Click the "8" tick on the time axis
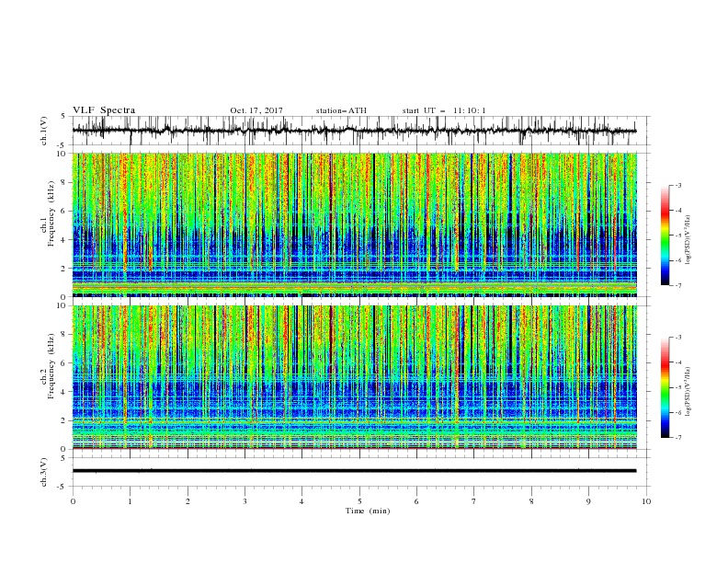The width and height of the screenshot is (728, 563). tap(531, 501)
